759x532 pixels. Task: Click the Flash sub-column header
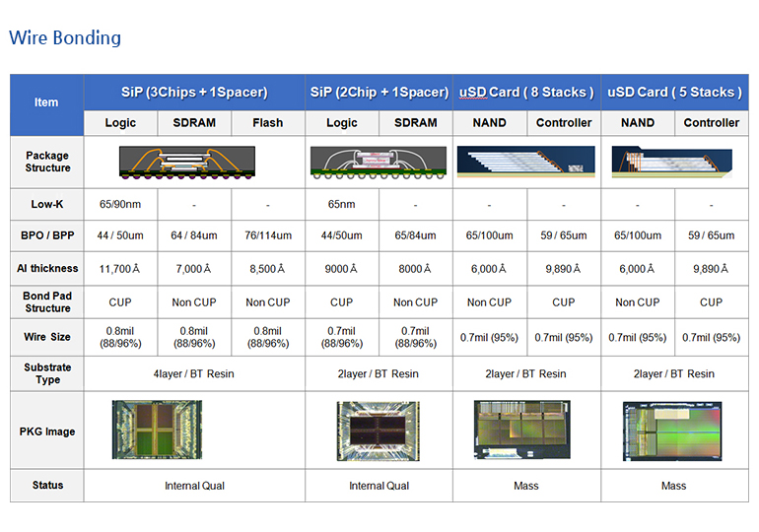pos(267,123)
